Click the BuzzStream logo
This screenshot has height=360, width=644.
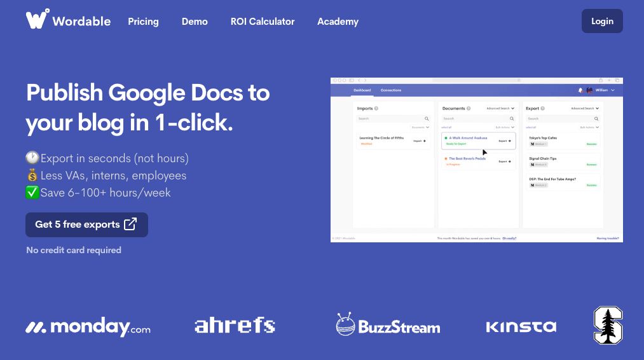coord(388,324)
